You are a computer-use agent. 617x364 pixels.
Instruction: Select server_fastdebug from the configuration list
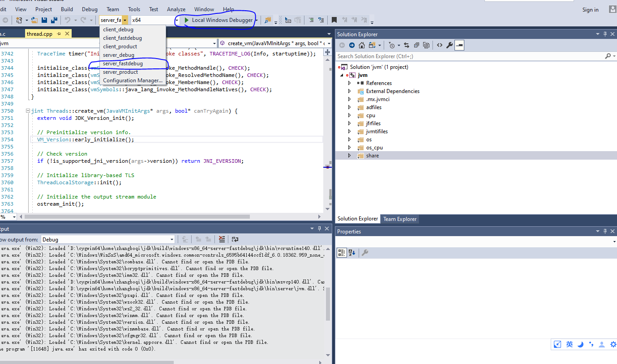point(123,63)
